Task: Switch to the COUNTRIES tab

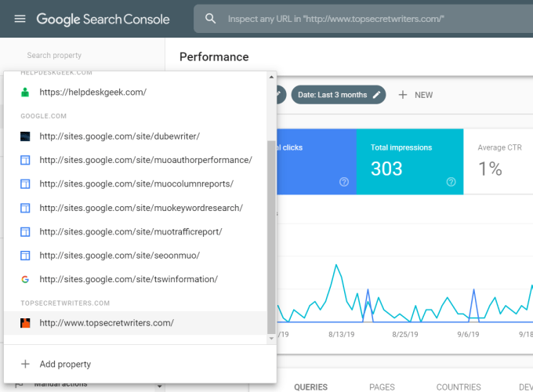Action: click(x=458, y=387)
